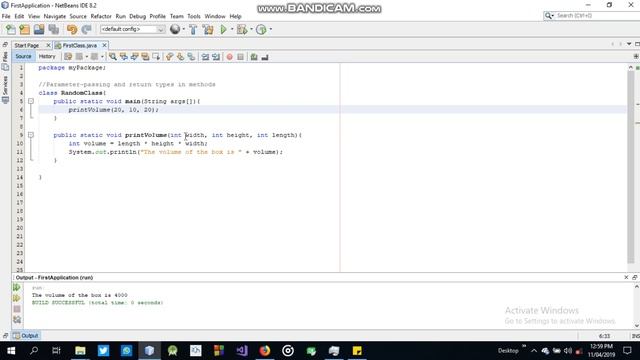The width and height of the screenshot is (640, 360).
Task: Click the Clean and Build icon
Action: [208, 29]
